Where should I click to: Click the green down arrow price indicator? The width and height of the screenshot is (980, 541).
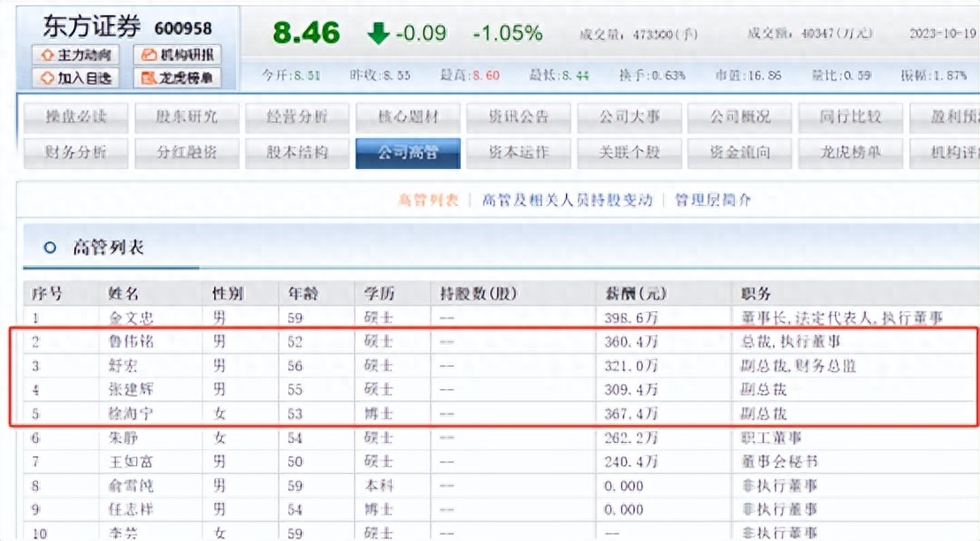click(x=379, y=33)
